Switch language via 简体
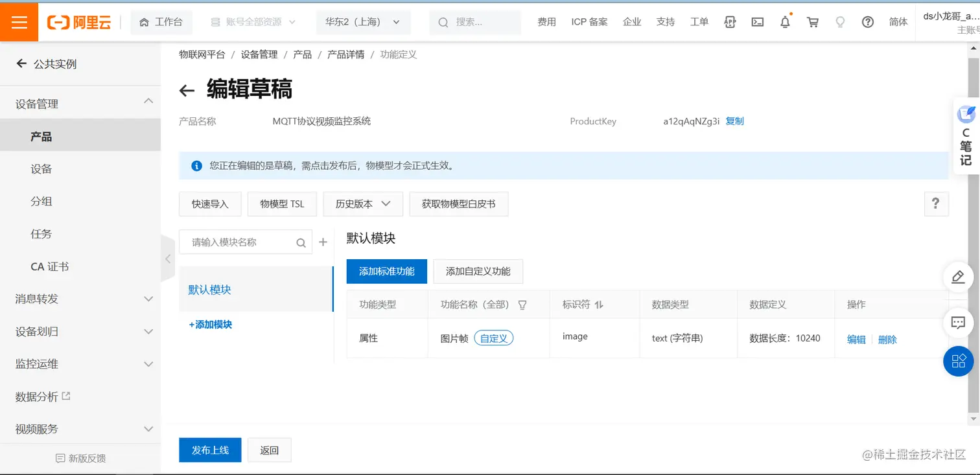The width and height of the screenshot is (980, 475). pos(898,22)
